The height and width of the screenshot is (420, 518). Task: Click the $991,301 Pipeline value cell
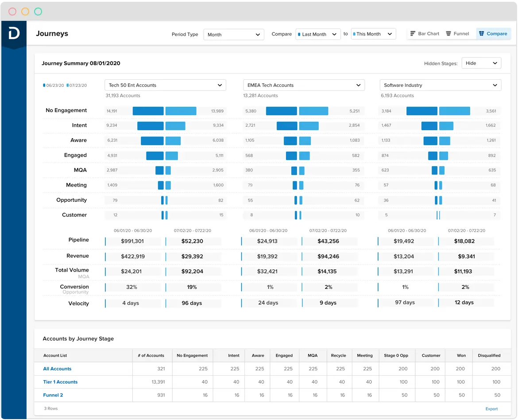pos(133,241)
